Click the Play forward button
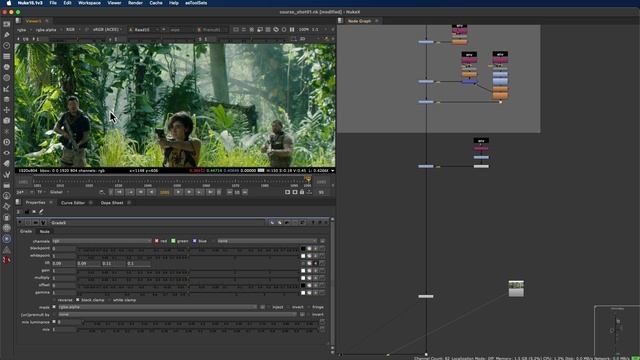This screenshot has height=360, width=640. tap(178, 192)
